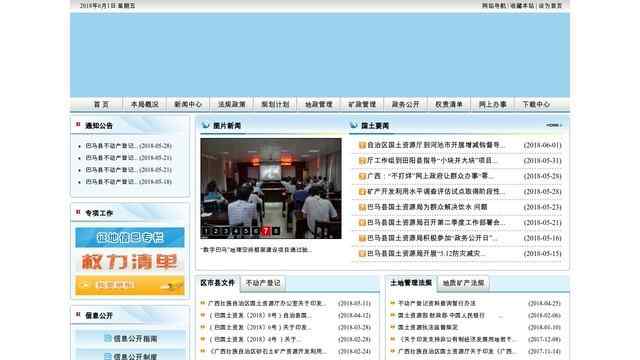Show slide 6 in the photo news carousel

point(256,231)
